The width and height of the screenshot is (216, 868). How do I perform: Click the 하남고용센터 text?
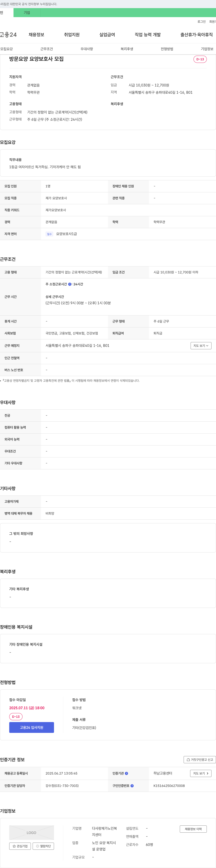tap(163, 773)
